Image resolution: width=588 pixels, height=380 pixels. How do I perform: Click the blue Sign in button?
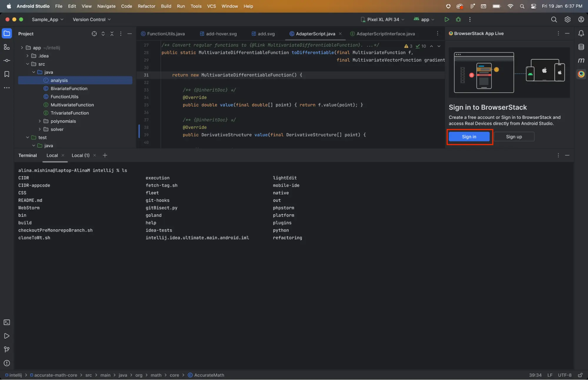469,137
